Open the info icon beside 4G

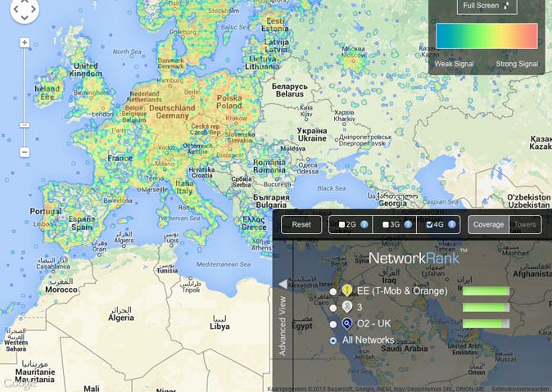(451, 224)
